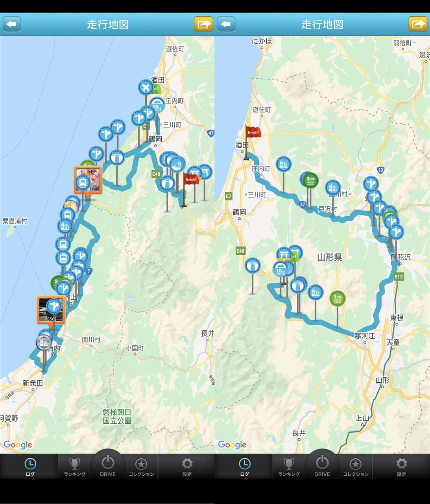Start the DRIVE power button on right screen
The width and height of the screenshot is (430, 504).
(322, 465)
